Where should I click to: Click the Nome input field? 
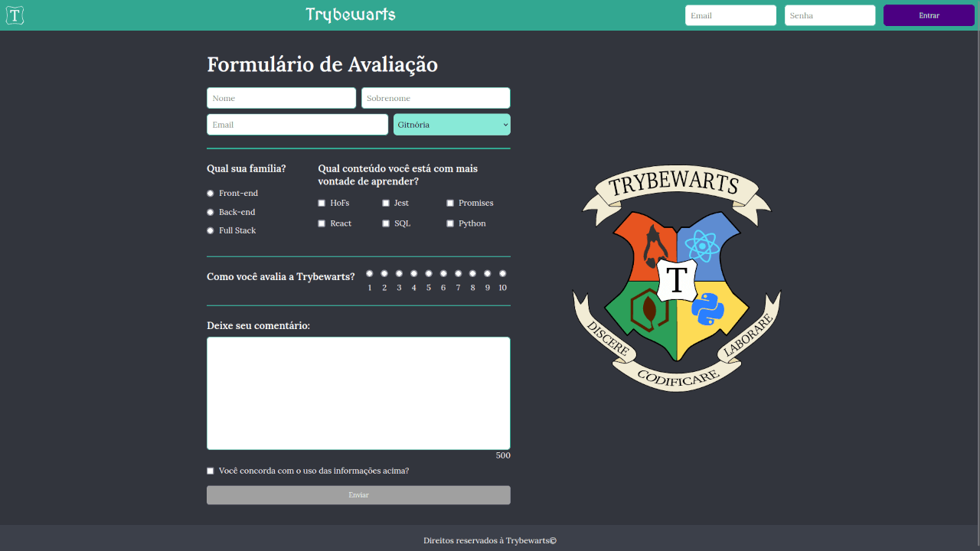click(281, 98)
